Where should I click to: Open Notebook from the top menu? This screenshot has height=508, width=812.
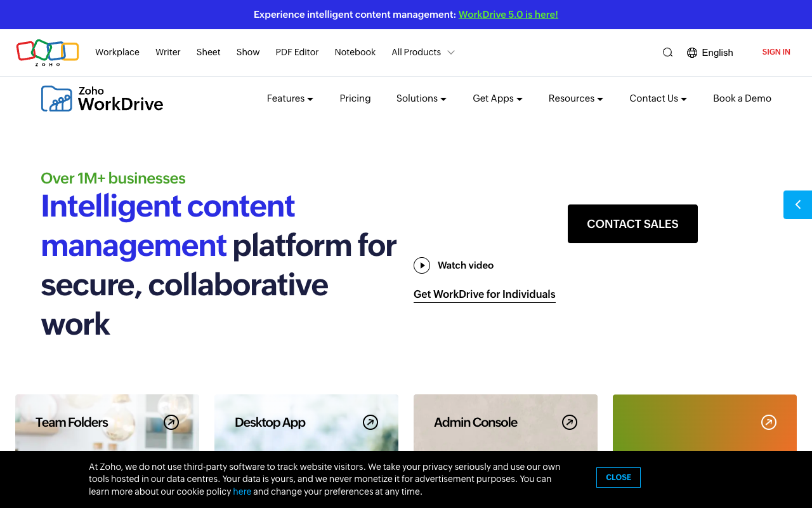(x=355, y=52)
